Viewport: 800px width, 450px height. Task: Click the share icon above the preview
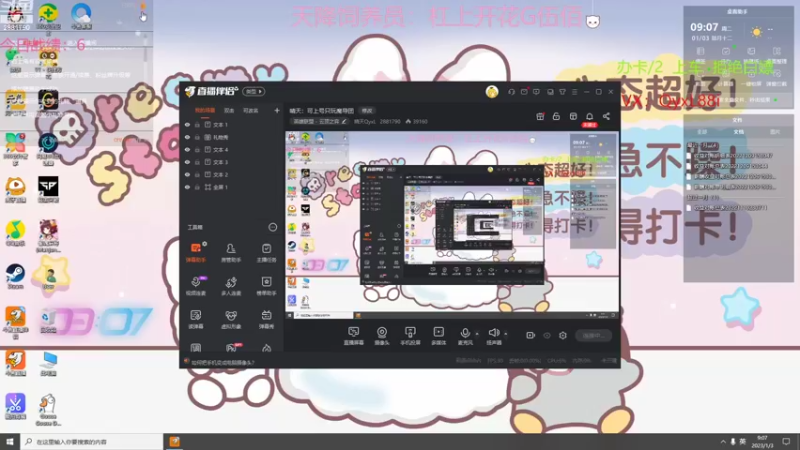(x=606, y=116)
